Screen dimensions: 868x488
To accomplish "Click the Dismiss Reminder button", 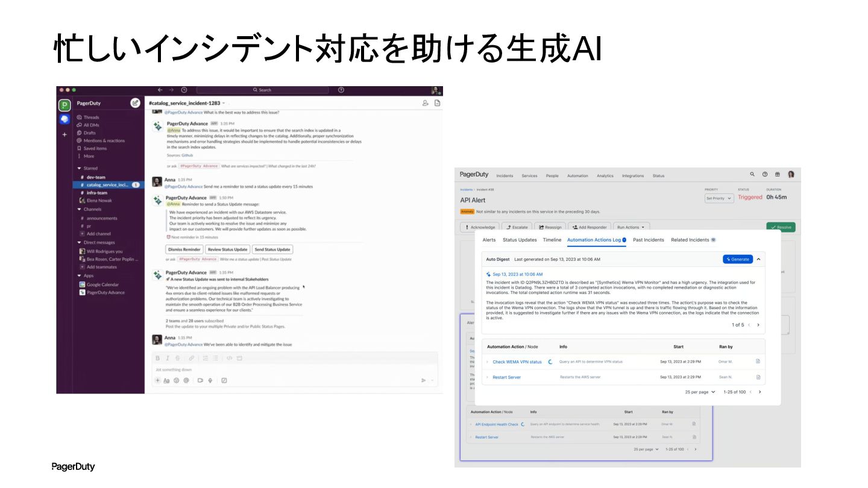I will (x=184, y=249).
